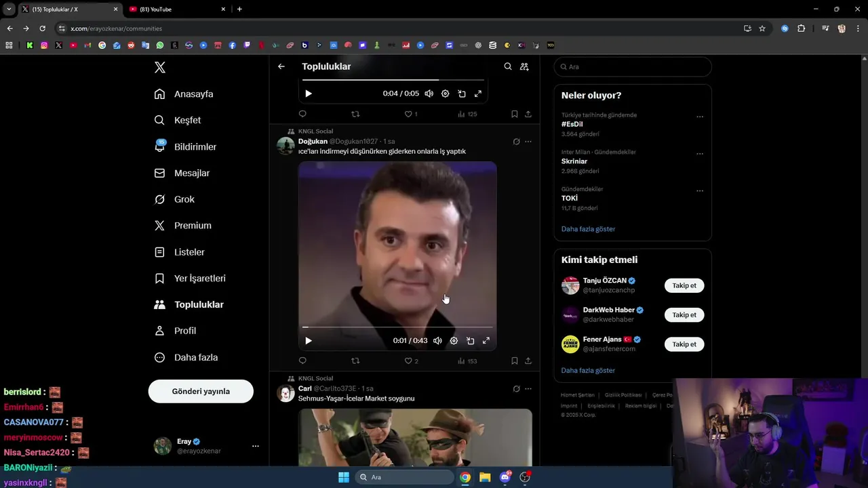Open more options for Skriniar trend

click(x=700, y=154)
